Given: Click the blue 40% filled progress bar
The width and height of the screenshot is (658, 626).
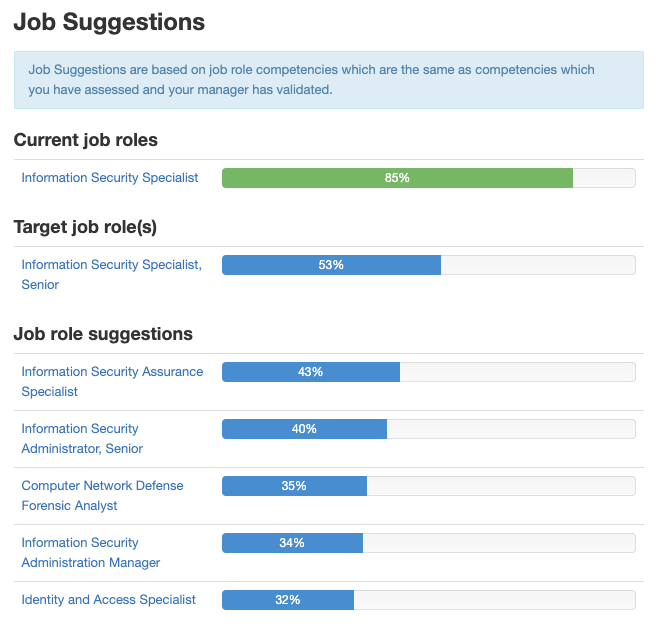Looking at the screenshot, I should pyautogui.click(x=304, y=429).
